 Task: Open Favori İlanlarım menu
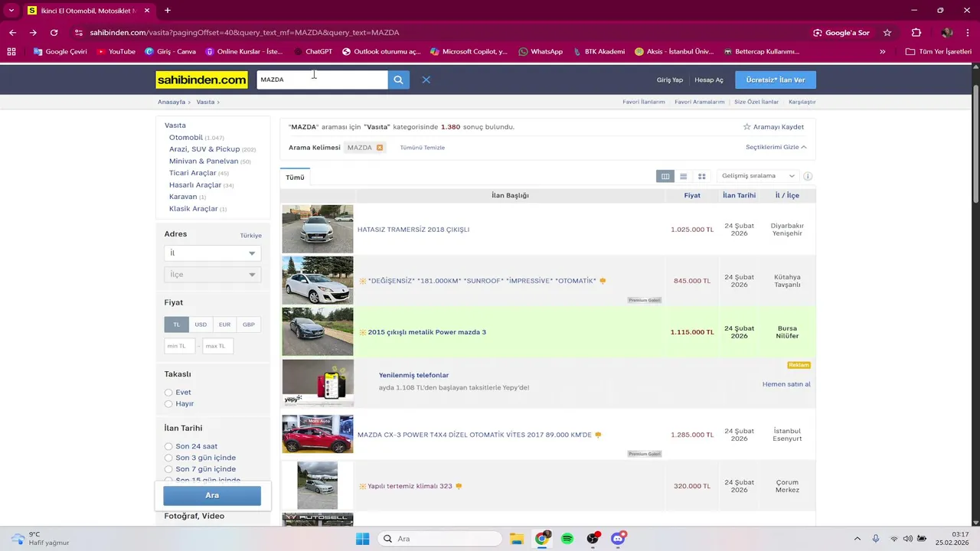pos(644,102)
